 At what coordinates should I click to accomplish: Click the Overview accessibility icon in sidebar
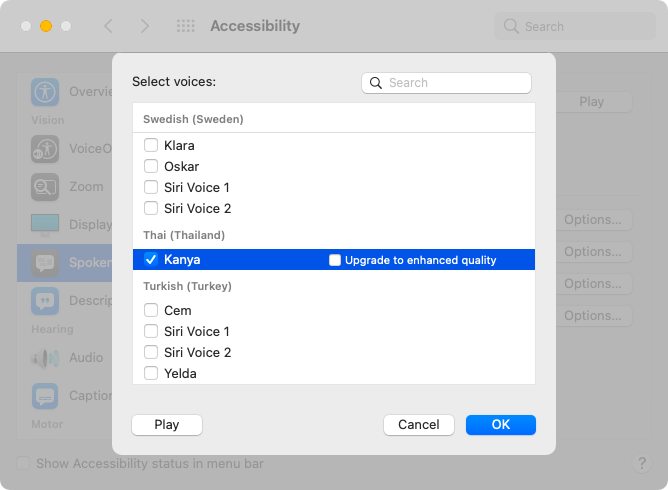click(45, 92)
